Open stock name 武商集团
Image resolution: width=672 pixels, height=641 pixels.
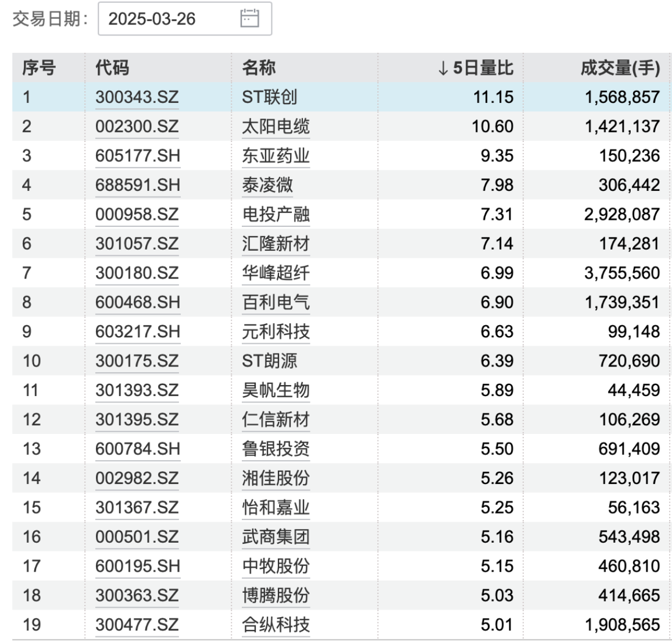[276, 537]
